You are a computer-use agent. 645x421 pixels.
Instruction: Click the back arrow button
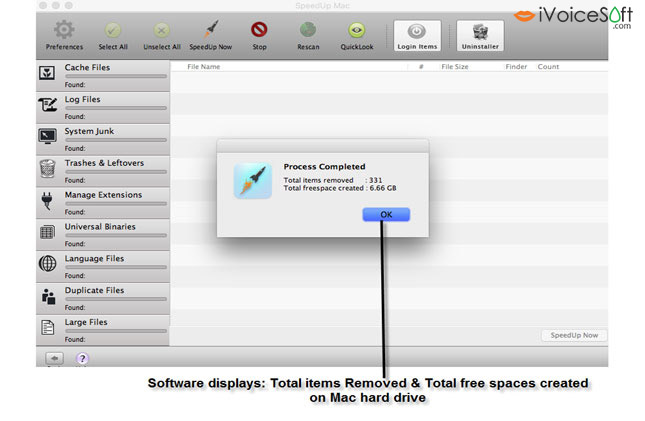(54, 358)
